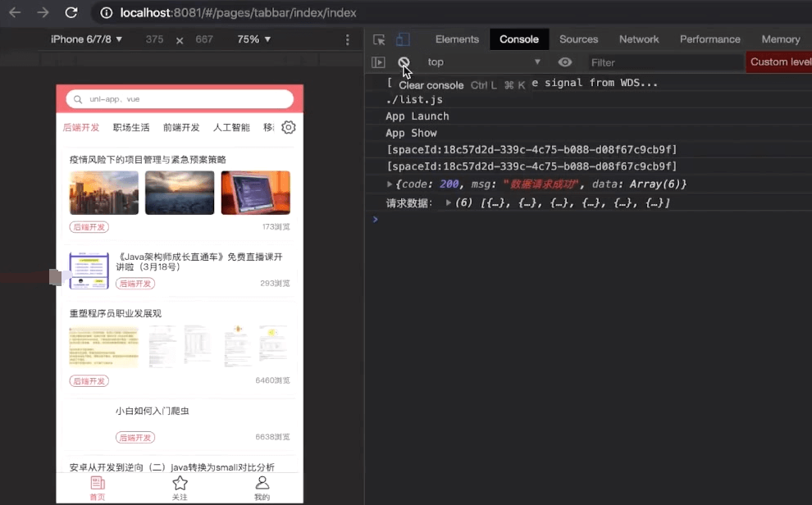Select the 职场生活 category tab
Viewport: 812px width, 505px height.
pos(131,127)
